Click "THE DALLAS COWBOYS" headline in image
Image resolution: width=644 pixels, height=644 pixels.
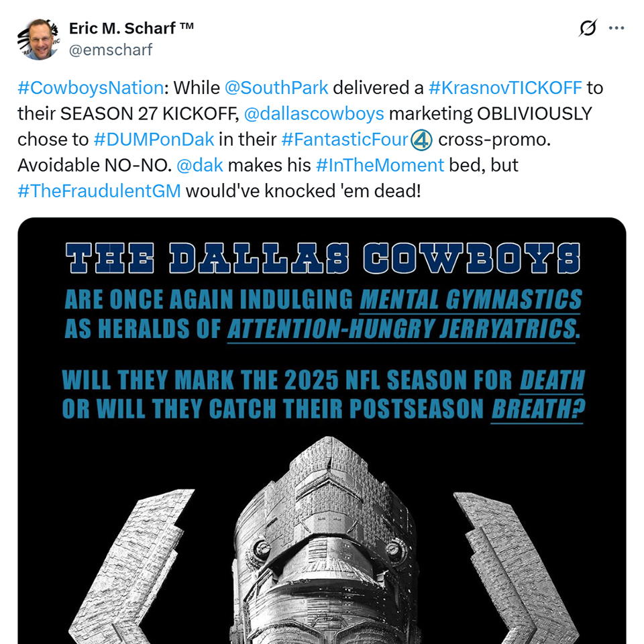[x=322, y=259]
